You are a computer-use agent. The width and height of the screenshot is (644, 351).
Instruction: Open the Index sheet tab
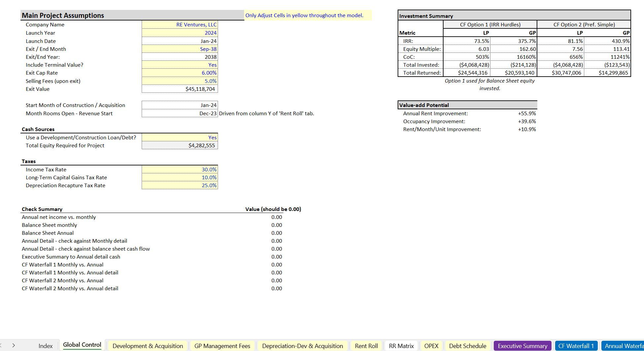tap(45, 346)
